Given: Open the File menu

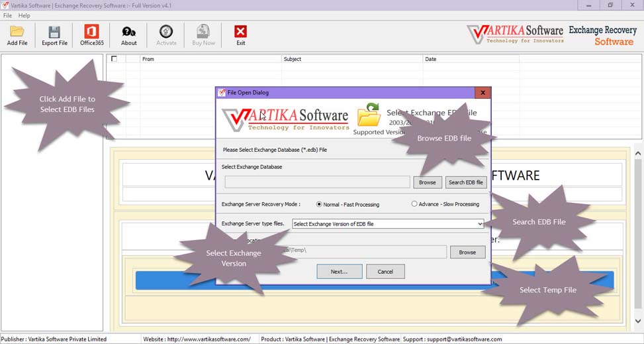Looking at the screenshot, I should pos(7,15).
